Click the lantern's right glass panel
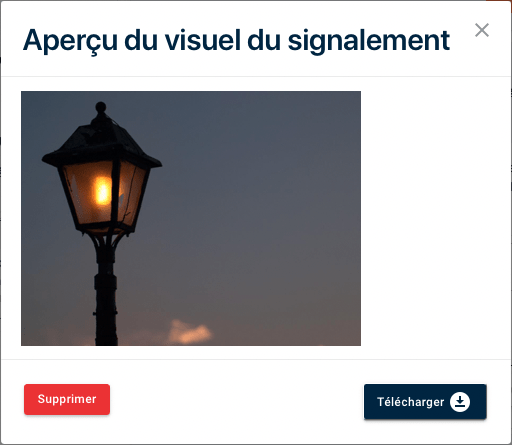 [x=132, y=195]
